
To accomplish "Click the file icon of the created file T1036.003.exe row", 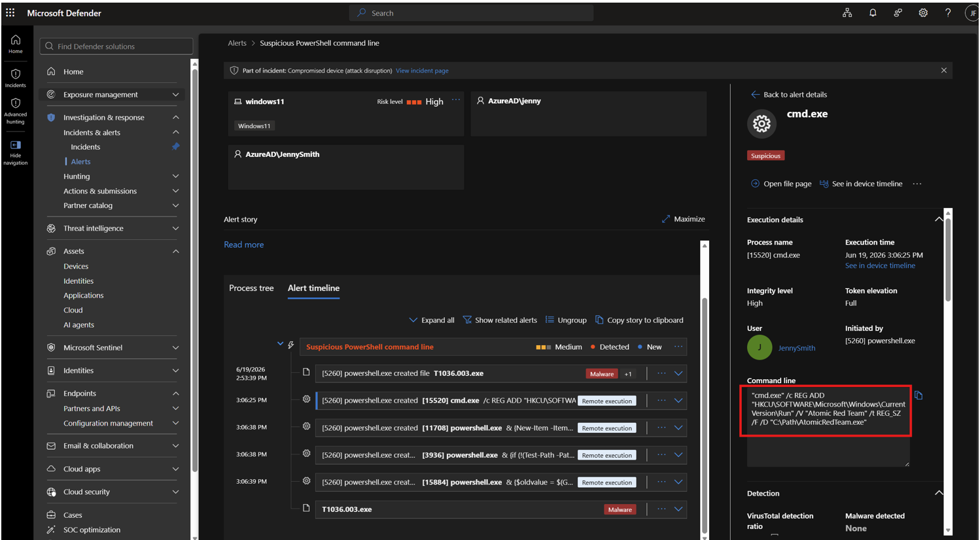I will coord(306,372).
